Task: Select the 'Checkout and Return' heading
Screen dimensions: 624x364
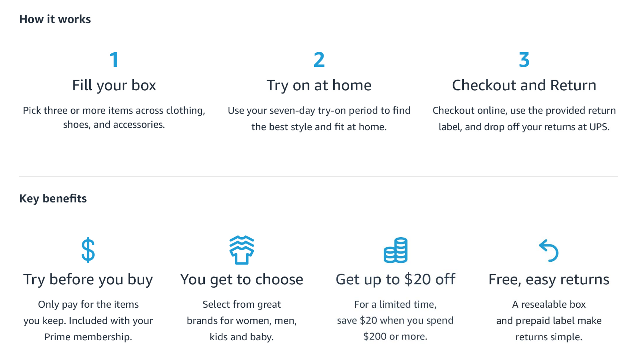Action: 524,85
